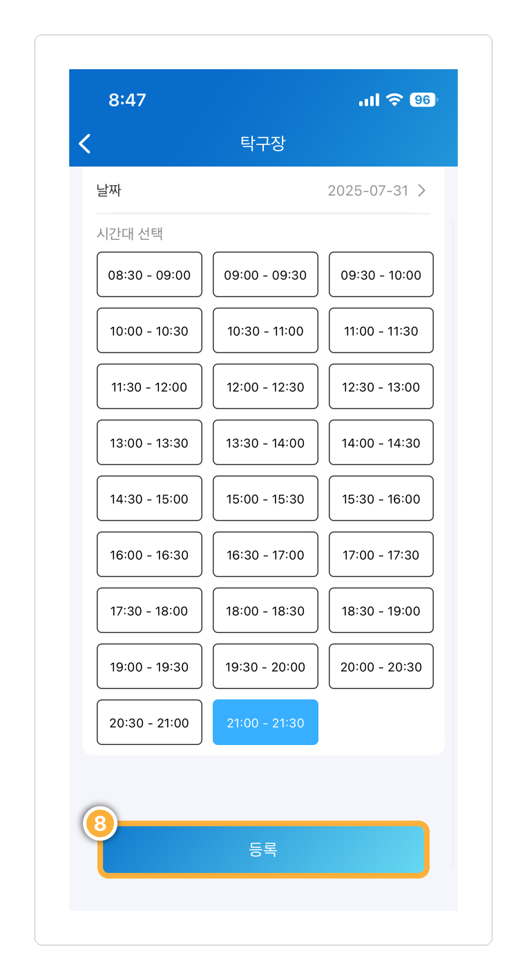The width and height of the screenshot is (527, 980).
Task: Select the 18:00 - 18:30 slot
Action: tap(265, 610)
